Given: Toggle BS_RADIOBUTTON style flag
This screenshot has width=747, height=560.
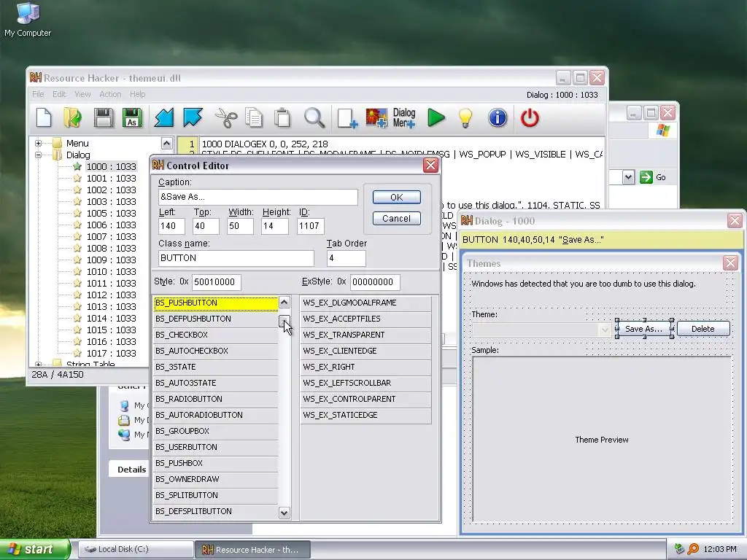Looking at the screenshot, I should click(x=216, y=399).
